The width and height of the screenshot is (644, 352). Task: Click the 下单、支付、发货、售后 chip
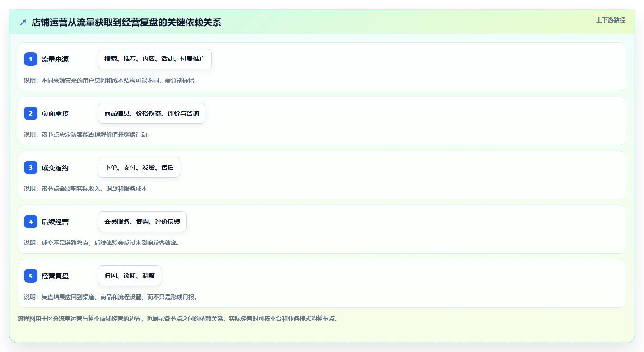point(139,167)
